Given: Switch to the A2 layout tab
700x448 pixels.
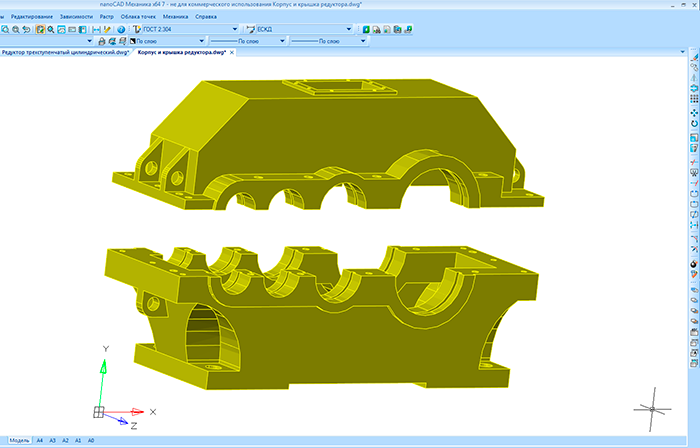Looking at the screenshot, I should pyautogui.click(x=65, y=440).
